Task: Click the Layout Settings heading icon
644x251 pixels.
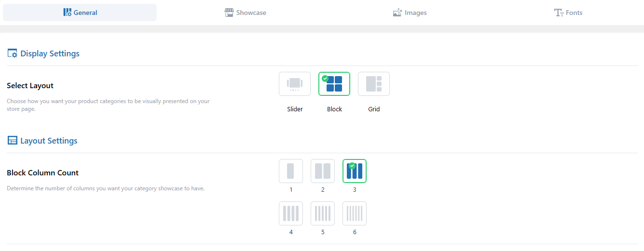Action: tap(12, 141)
